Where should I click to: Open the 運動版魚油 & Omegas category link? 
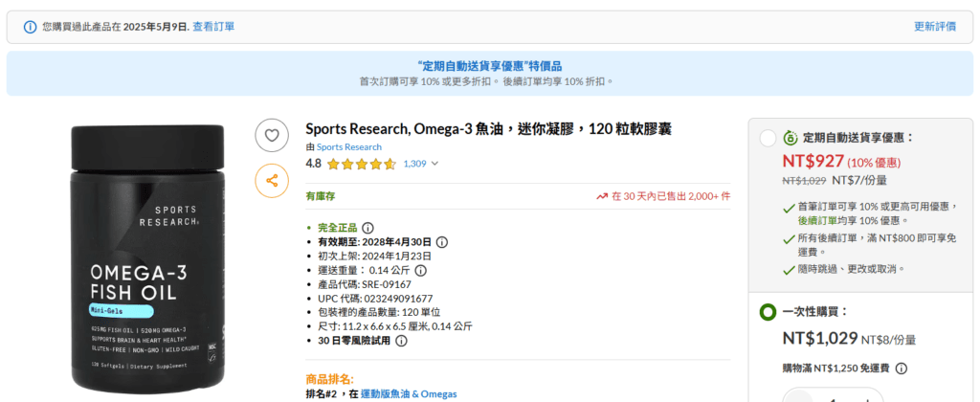point(410,393)
